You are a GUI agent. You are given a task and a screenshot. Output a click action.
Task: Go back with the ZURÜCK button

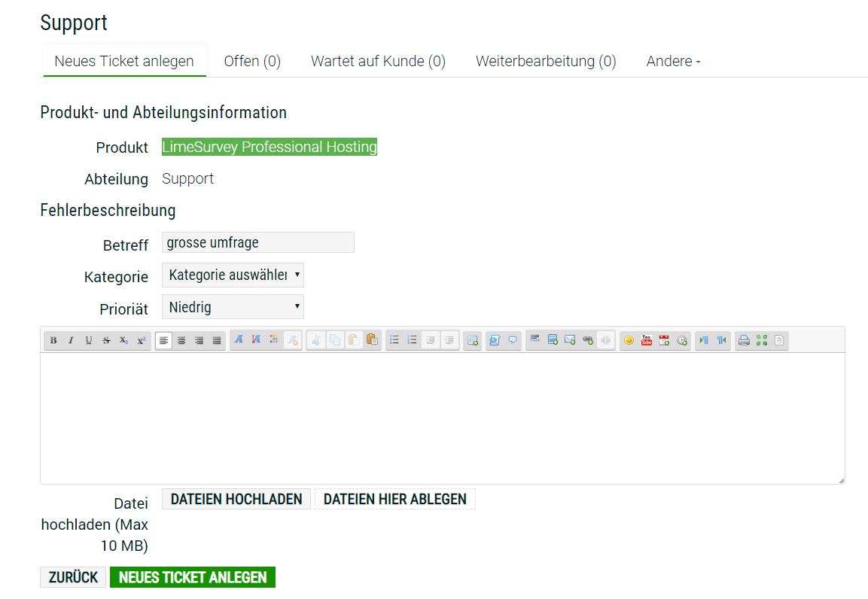tap(73, 577)
